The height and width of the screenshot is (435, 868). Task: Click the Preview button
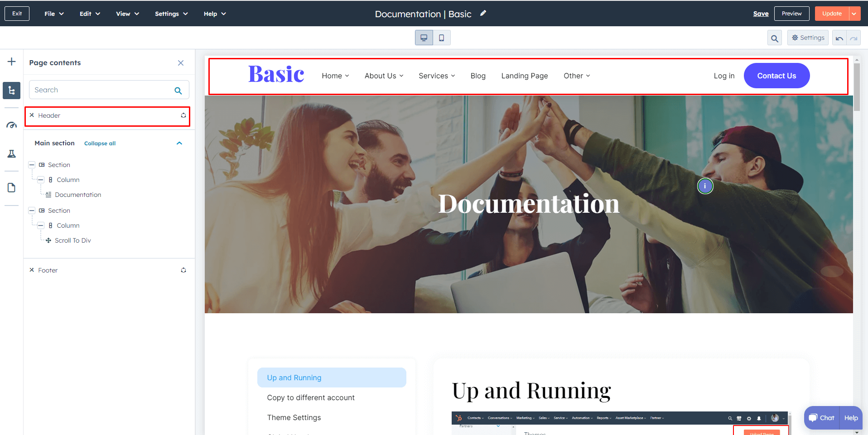coord(791,14)
